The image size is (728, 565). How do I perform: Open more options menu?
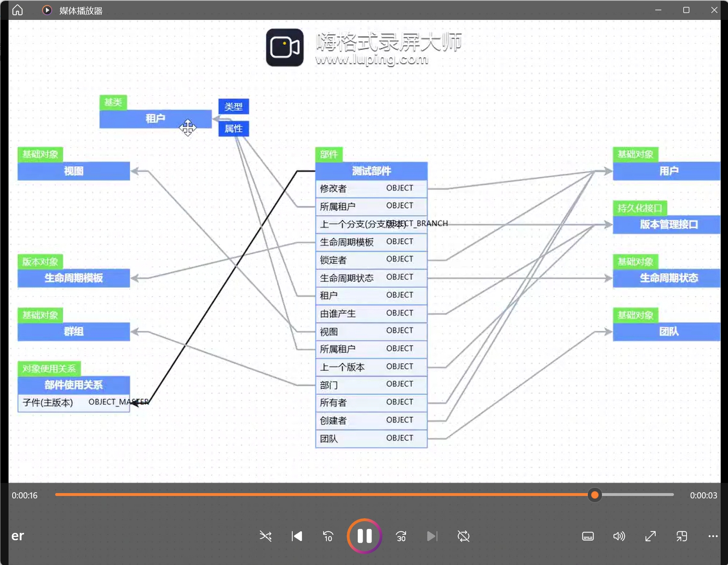pos(713,536)
